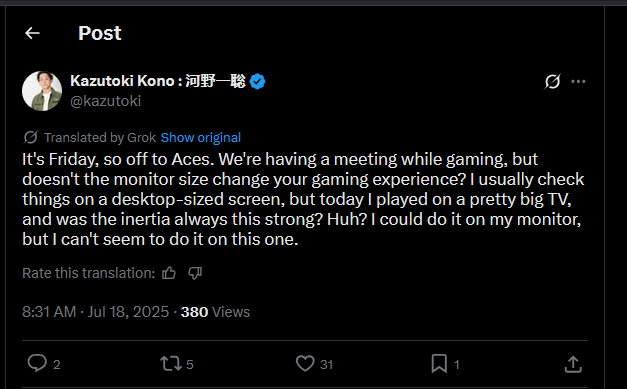The image size is (627, 389).
Task: Like the post with the heart icon
Action: pos(305,363)
